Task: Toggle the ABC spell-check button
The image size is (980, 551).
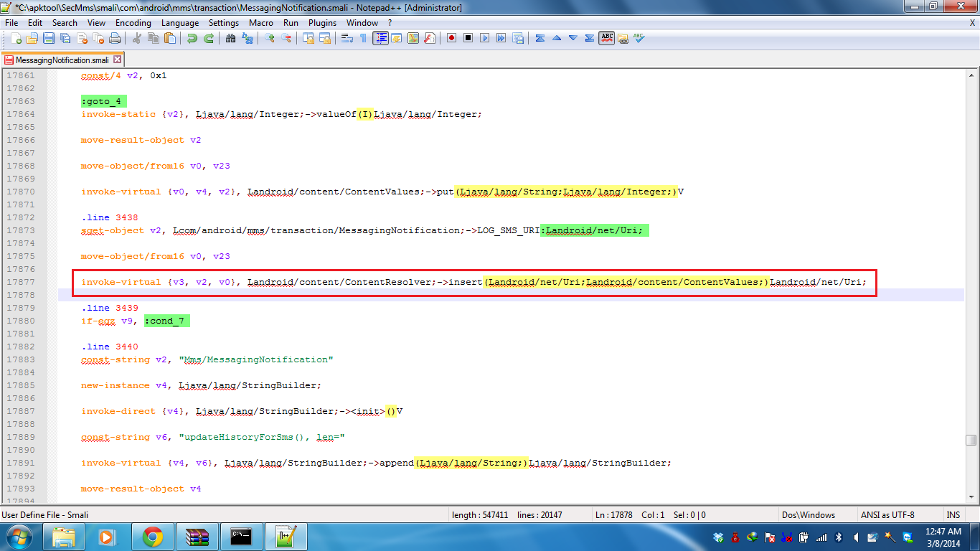Action: pos(607,38)
